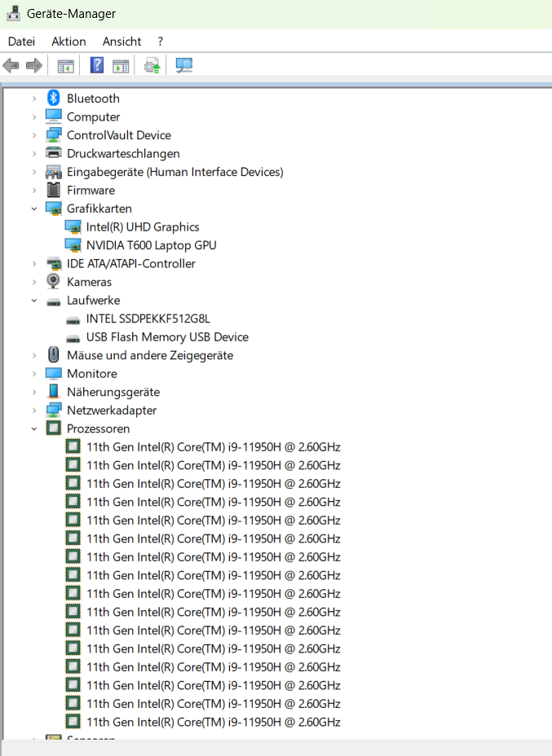Click the NVIDIA T600 Laptop GPU icon
This screenshot has height=756, width=552.
click(x=73, y=245)
